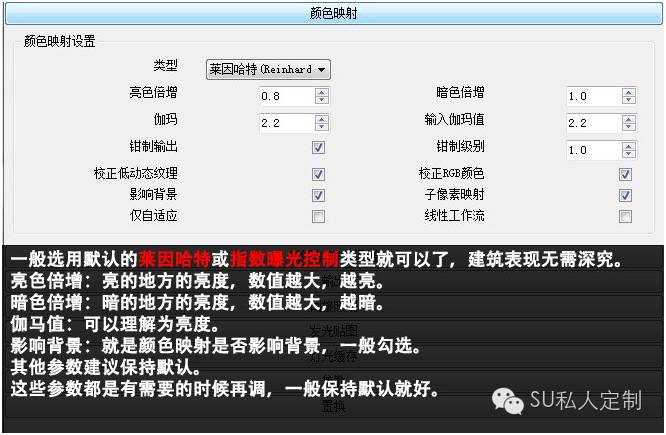Enable the 仅自适应 checkbox
This screenshot has height=435, width=666.
(x=318, y=216)
